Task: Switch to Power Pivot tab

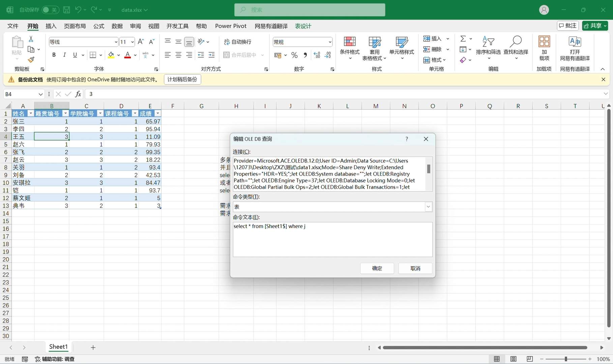Action: [231, 26]
